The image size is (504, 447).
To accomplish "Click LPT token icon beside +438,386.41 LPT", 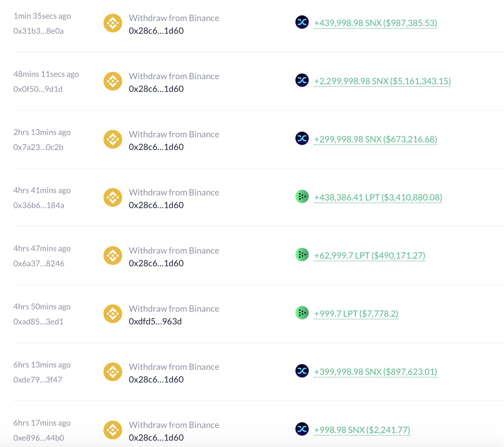I will [302, 197].
